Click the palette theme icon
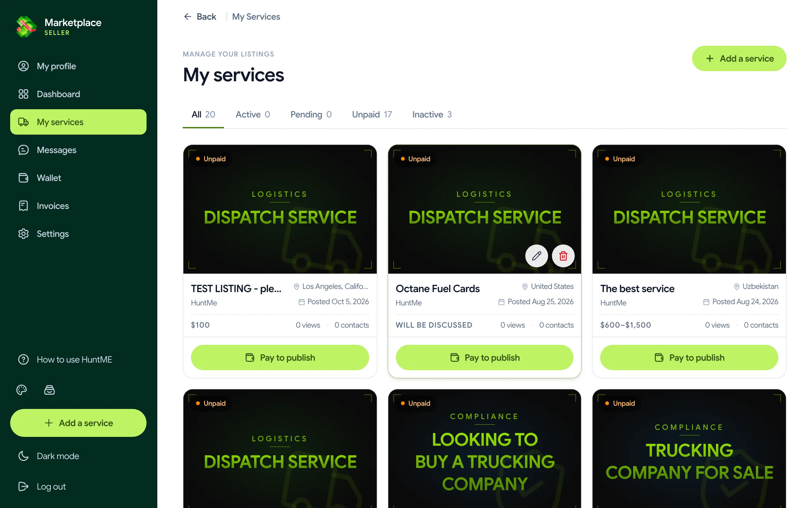The image size is (812, 508). pos(22,390)
